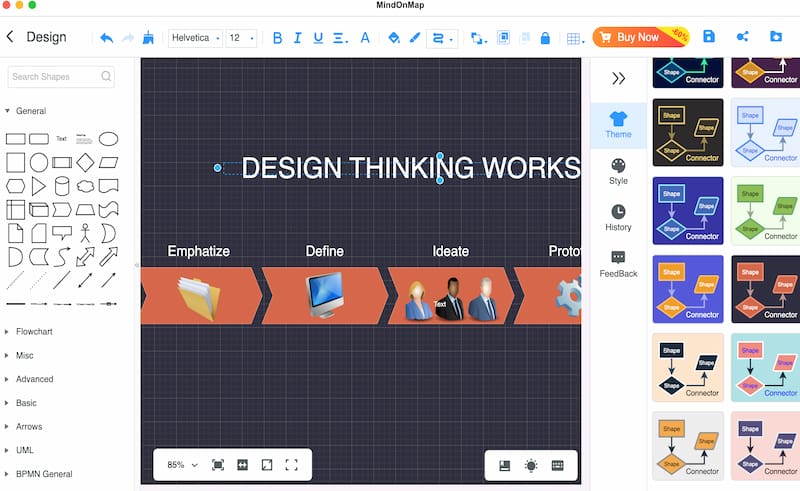Open the Style tab

click(618, 171)
